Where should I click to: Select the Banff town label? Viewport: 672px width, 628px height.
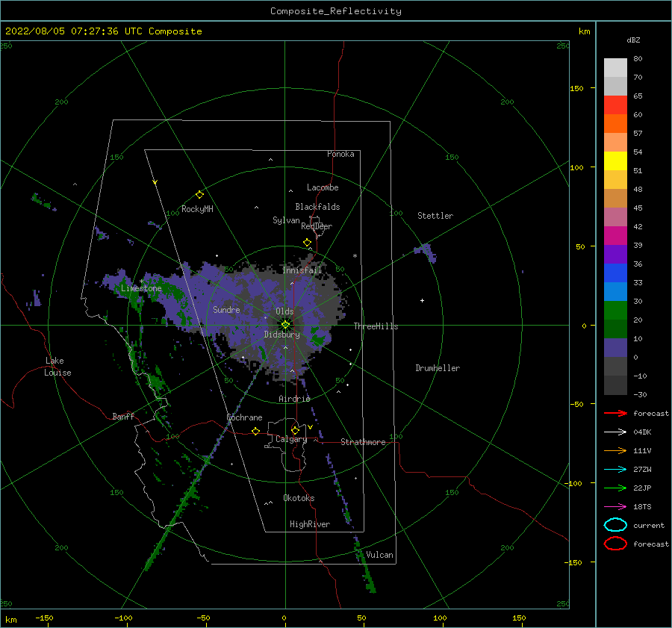point(123,416)
